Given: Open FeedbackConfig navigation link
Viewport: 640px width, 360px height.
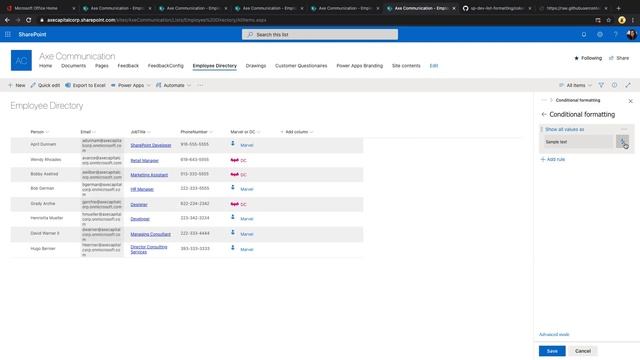Looking at the screenshot, I should point(165,66).
